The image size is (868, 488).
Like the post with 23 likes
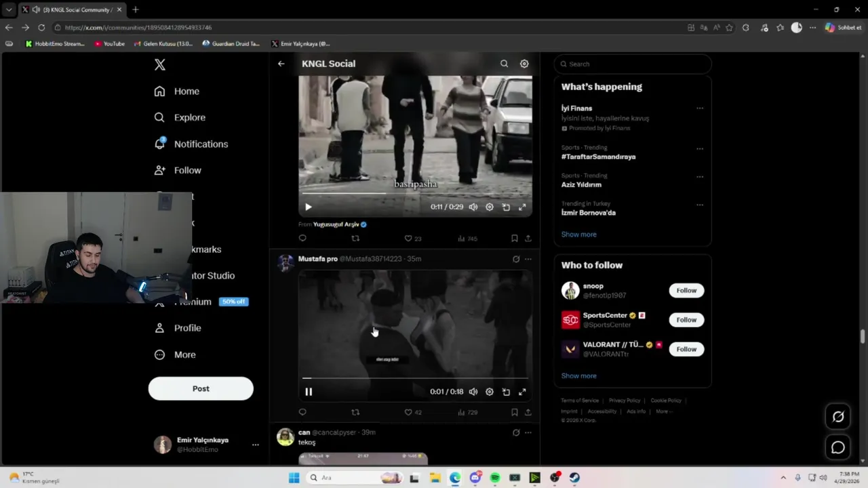(x=412, y=239)
